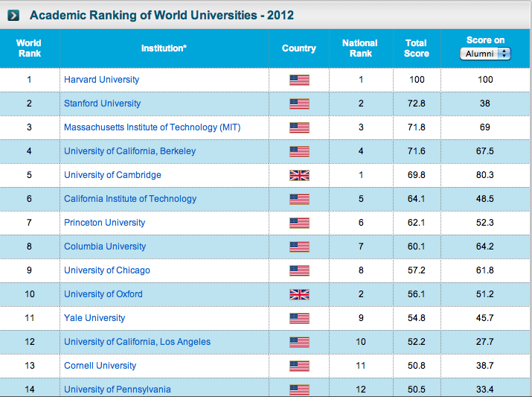Select Cornell's total score 50.8
This screenshot has height=397, width=532.
coord(417,366)
